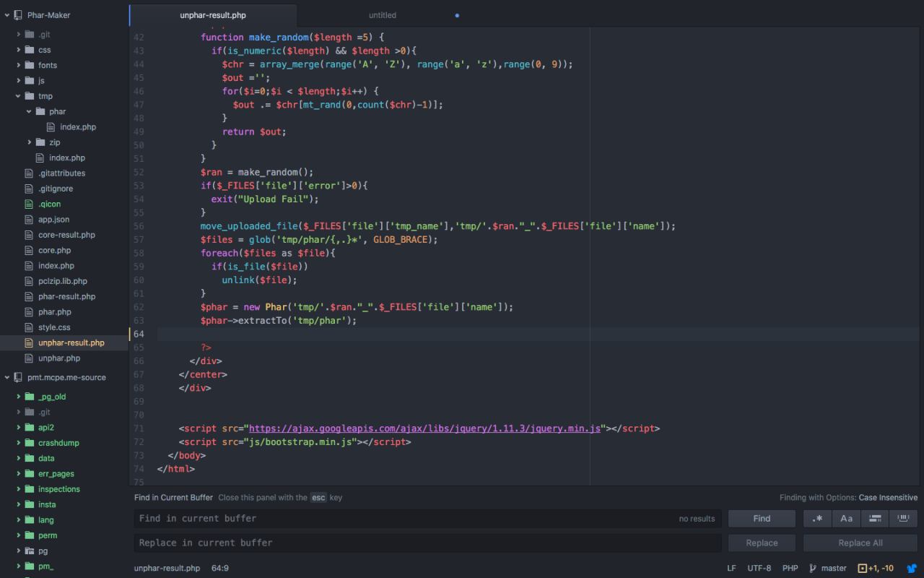Click the file icon beside unphar.php
This screenshot has height=578, width=924.
(x=30, y=358)
